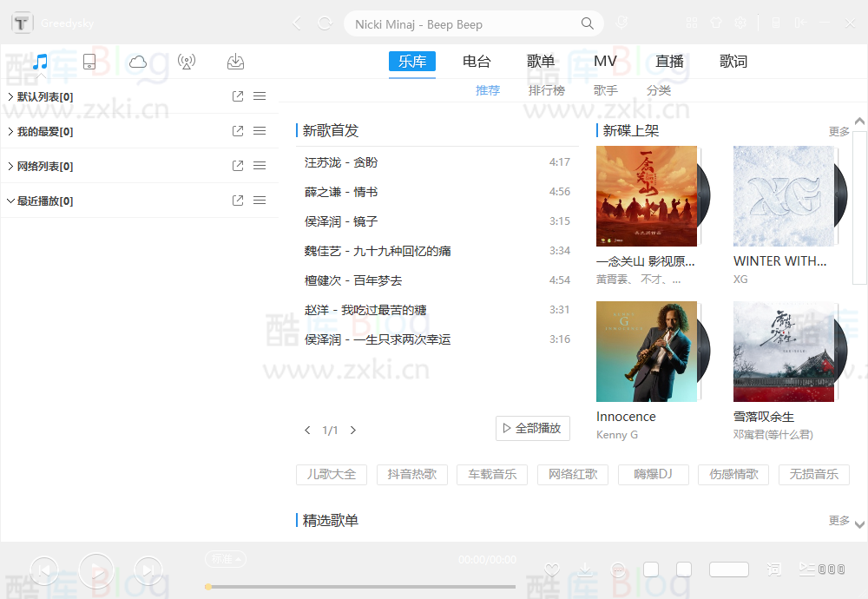Open the MV tab
The width and height of the screenshot is (868, 599).
[605, 61]
